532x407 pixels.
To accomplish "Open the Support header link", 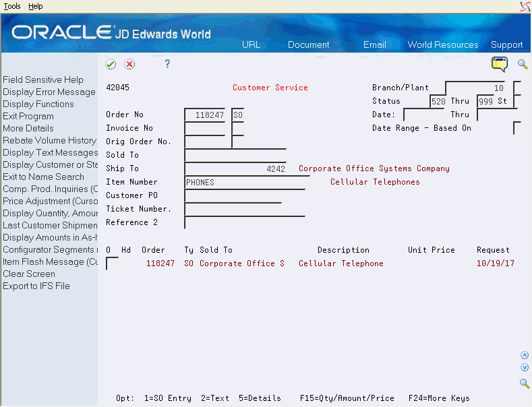I will tap(506, 44).
